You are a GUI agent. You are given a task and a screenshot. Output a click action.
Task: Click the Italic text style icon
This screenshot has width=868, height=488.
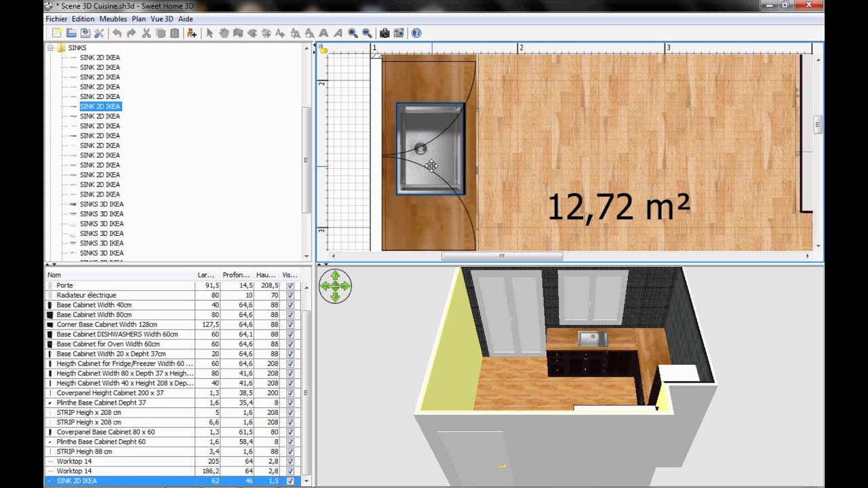click(338, 33)
